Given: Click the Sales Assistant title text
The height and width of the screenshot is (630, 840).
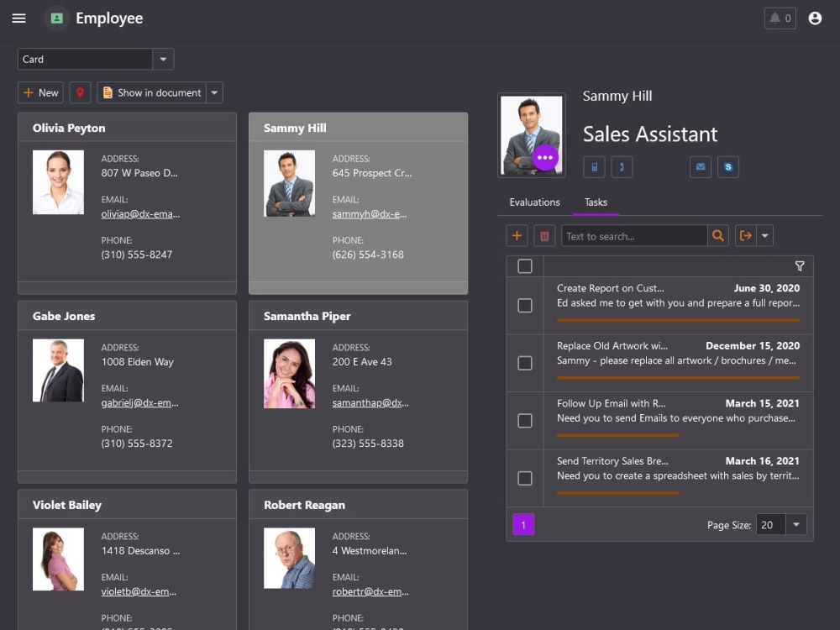Looking at the screenshot, I should [650, 134].
